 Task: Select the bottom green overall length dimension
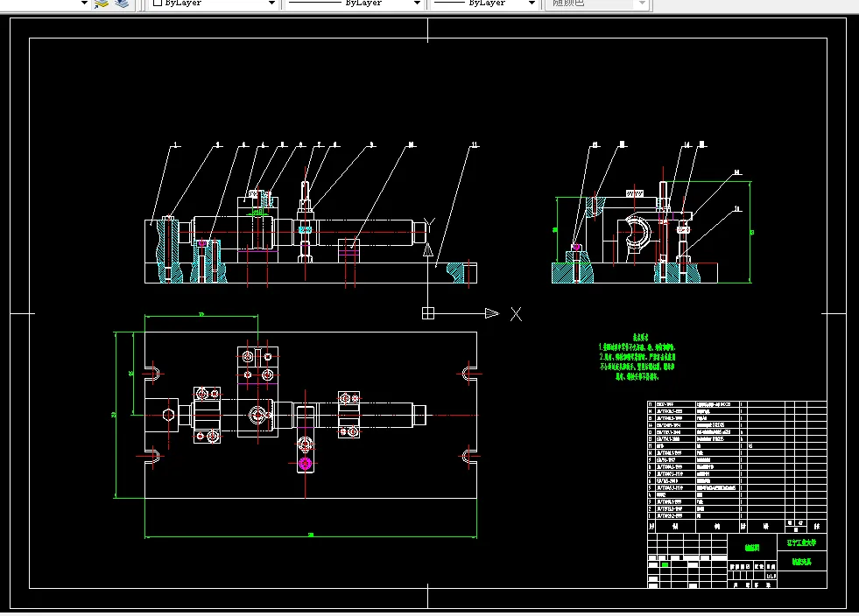pyautogui.click(x=311, y=535)
